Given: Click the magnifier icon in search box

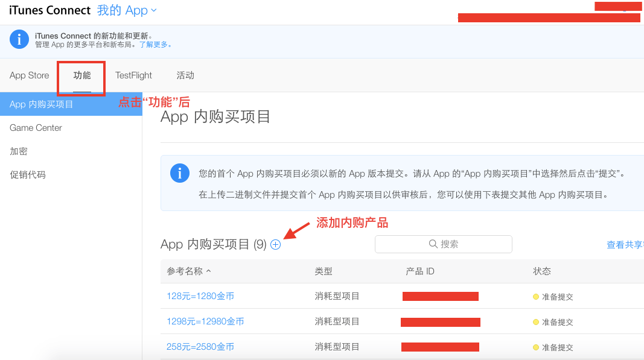Looking at the screenshot, I should (433, 244).
